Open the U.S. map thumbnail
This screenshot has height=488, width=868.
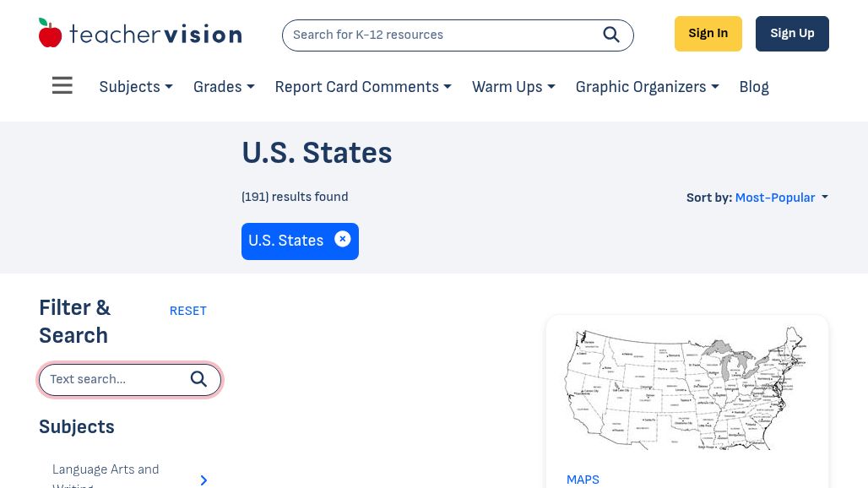pyautogui.click(x=686, y=388)
